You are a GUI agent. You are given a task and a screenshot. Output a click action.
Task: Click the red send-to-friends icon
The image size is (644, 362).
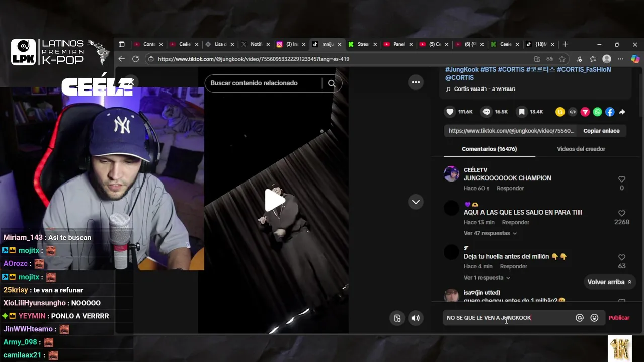point(585,112)
